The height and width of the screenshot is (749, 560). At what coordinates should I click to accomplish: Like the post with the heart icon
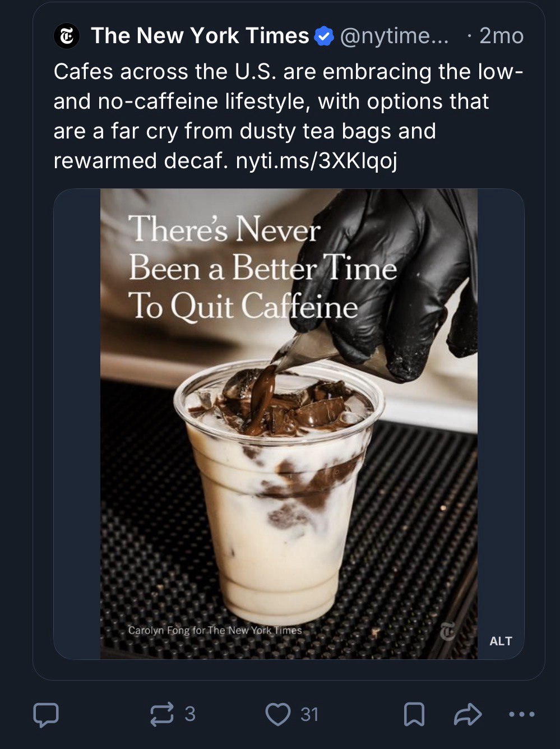[278, 715]
